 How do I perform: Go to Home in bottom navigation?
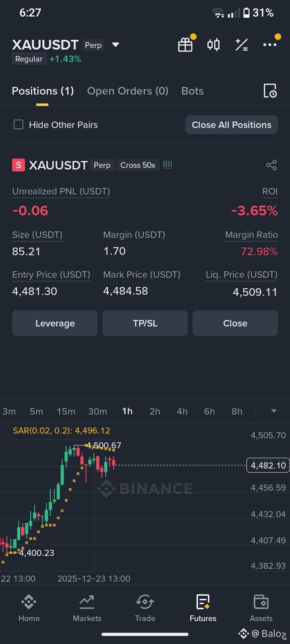coord(29,608)
